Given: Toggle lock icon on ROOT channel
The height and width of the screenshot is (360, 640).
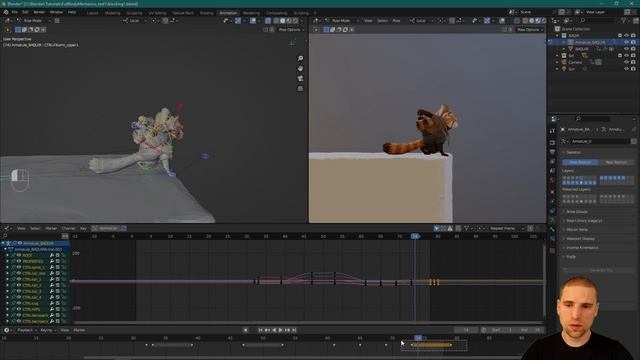Looking at the screenshot, I should click(x=64, y=256).
